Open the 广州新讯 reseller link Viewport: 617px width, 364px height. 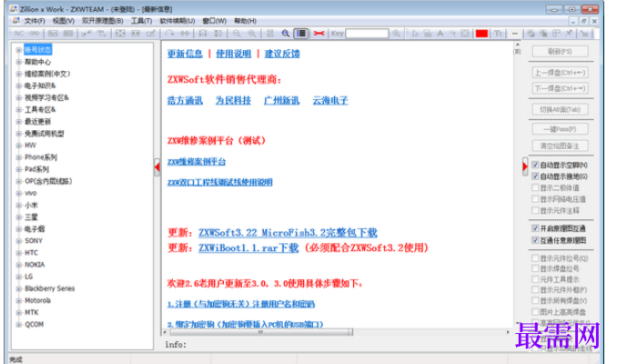click(x=282, y=101)
